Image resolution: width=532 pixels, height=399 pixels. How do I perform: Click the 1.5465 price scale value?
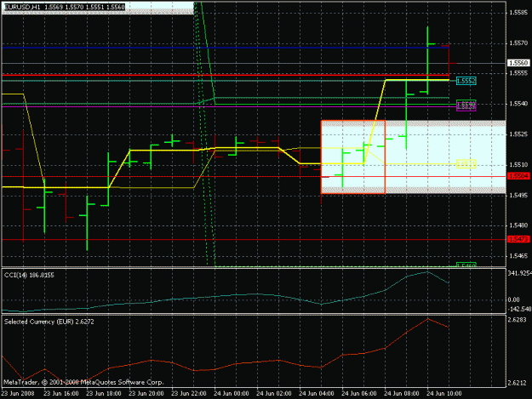point(518,256)
